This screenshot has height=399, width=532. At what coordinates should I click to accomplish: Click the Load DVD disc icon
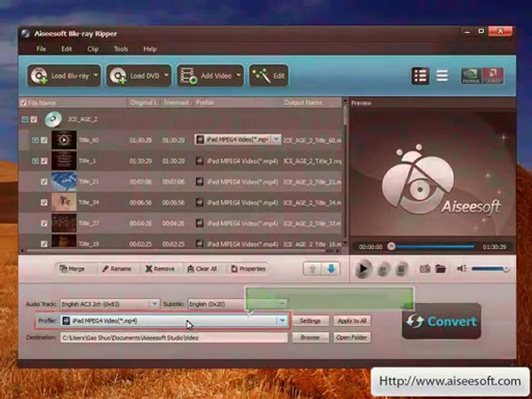click(x=119, y=76)
